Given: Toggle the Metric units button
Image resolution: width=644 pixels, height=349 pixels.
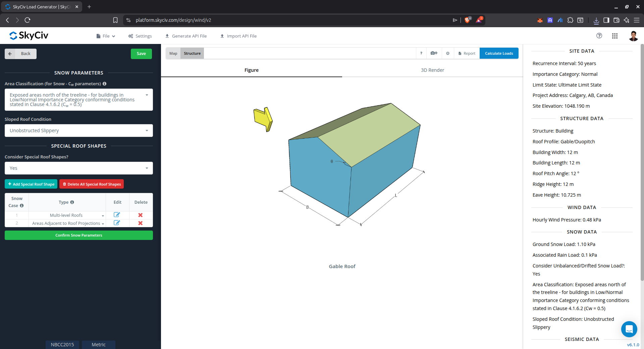Looking at the screenshot, I should click(98, 345).
